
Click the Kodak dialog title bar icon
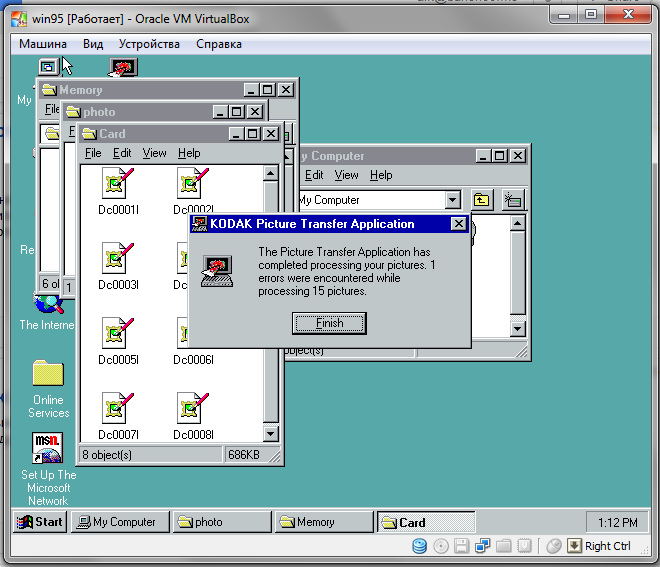(200, 224)
